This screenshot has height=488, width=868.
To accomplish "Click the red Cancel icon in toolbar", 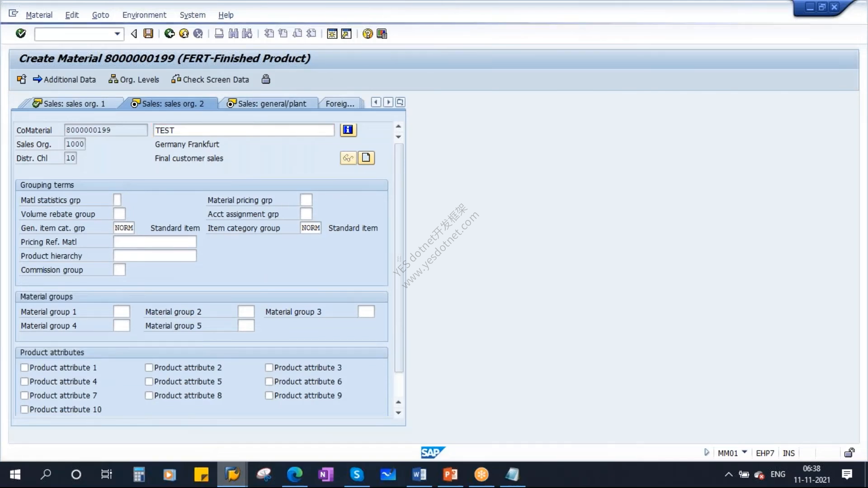I will coord(198,33).
